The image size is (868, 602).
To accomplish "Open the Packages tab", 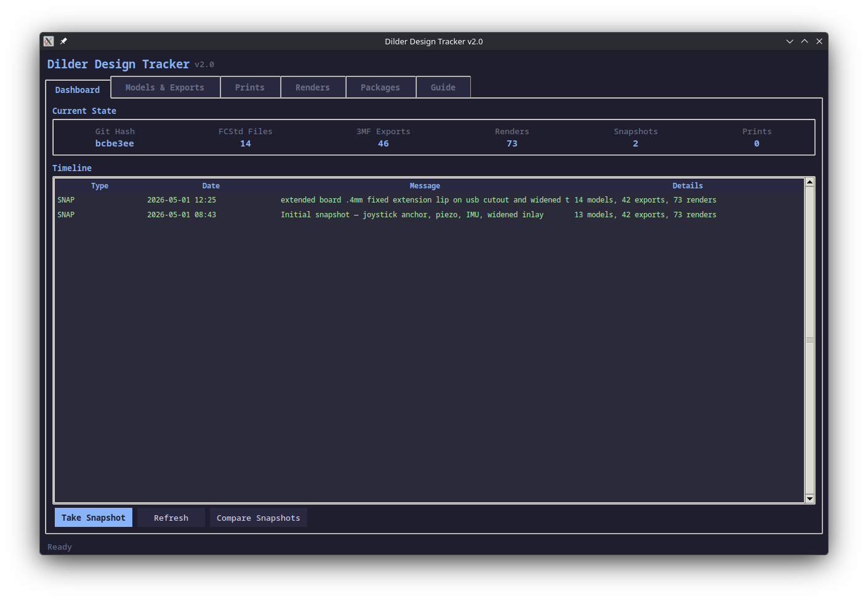I will click(x=380, y=87).
